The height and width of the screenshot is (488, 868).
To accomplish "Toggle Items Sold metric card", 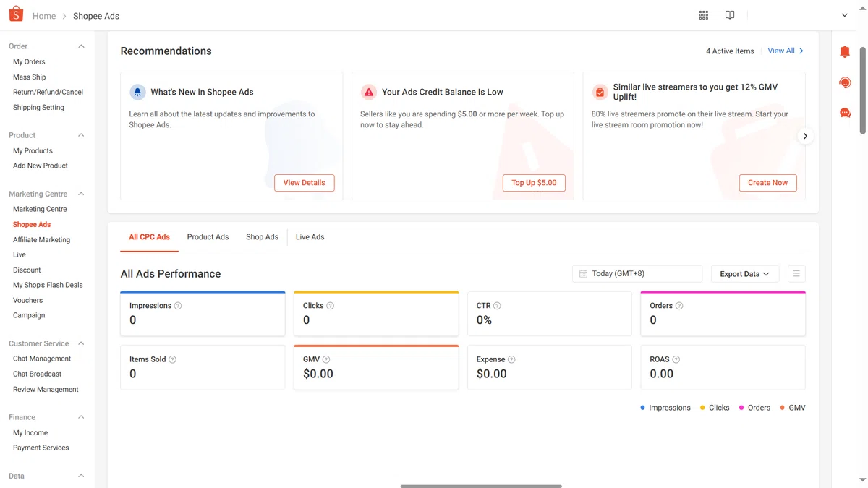I will point(203,367).
